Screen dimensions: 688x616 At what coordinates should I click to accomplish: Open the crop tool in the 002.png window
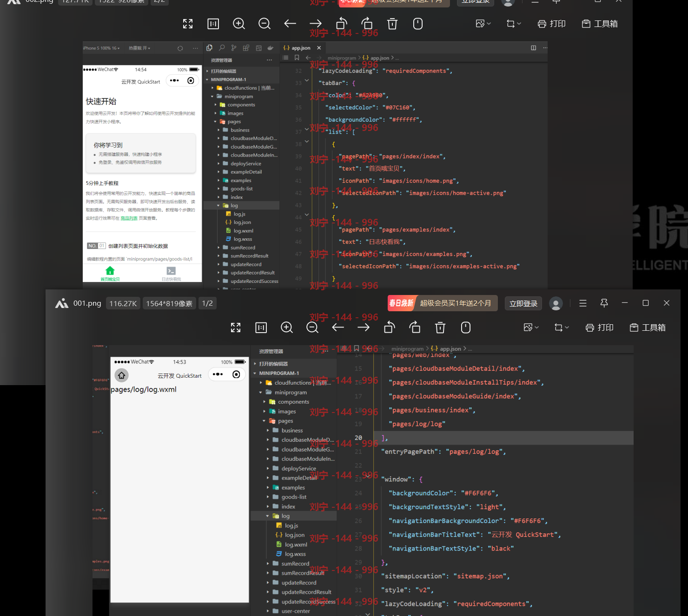[x=511, y=24]
